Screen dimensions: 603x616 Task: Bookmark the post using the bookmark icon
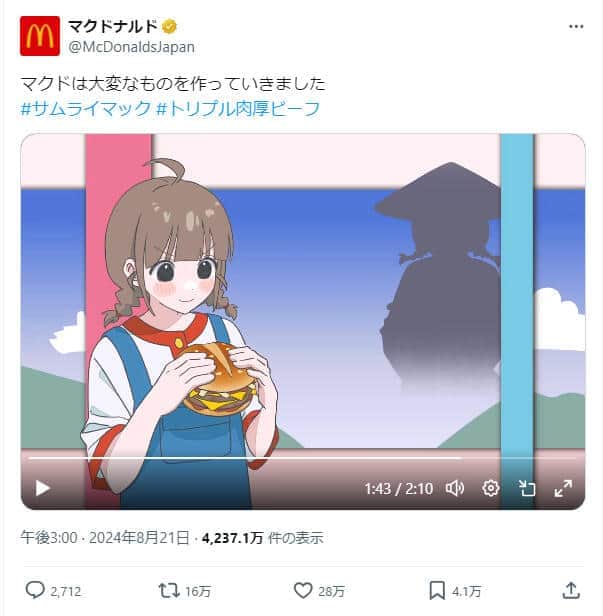pos(437,590)
